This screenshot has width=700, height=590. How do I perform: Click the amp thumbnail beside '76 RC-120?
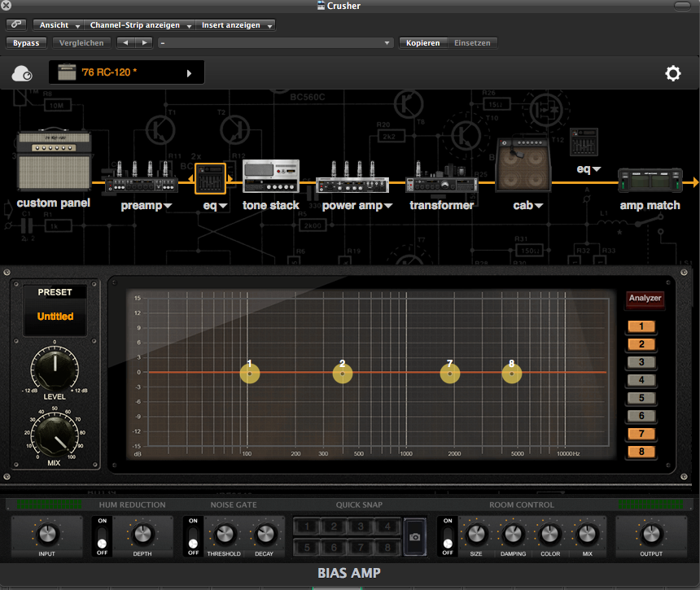[x=67, y=72]
